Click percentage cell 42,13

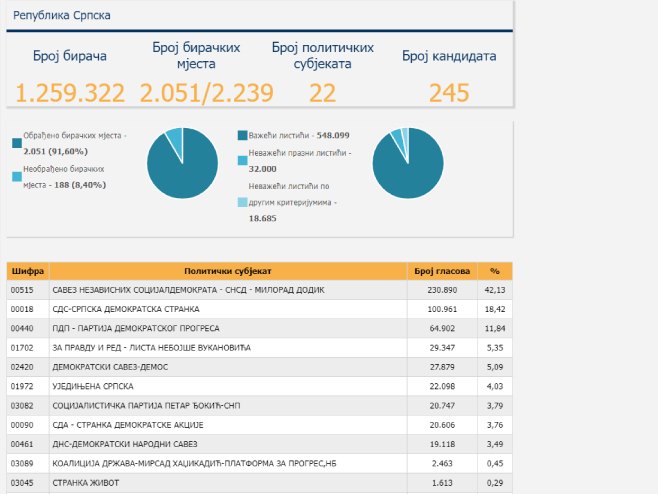click(x=495, y=290)
